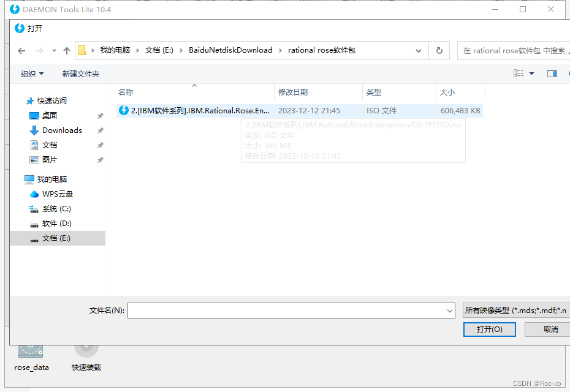Select rose_data drive in DAEMON Tools window
570x392 pixels.
31,358
